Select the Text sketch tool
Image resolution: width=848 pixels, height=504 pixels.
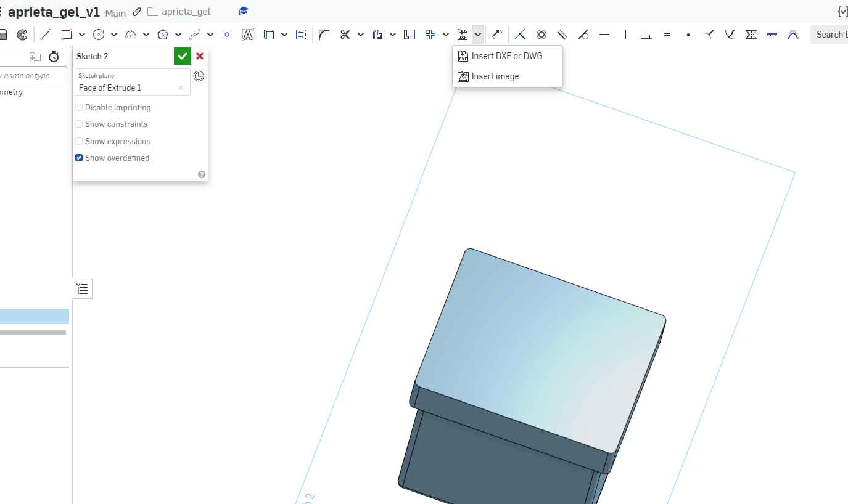248,35
